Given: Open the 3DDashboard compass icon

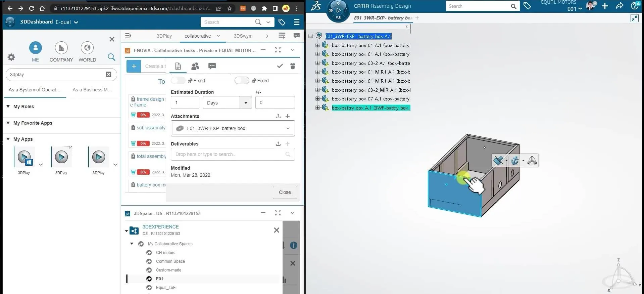Looking at the screenshot, I should tap(10, 22).
